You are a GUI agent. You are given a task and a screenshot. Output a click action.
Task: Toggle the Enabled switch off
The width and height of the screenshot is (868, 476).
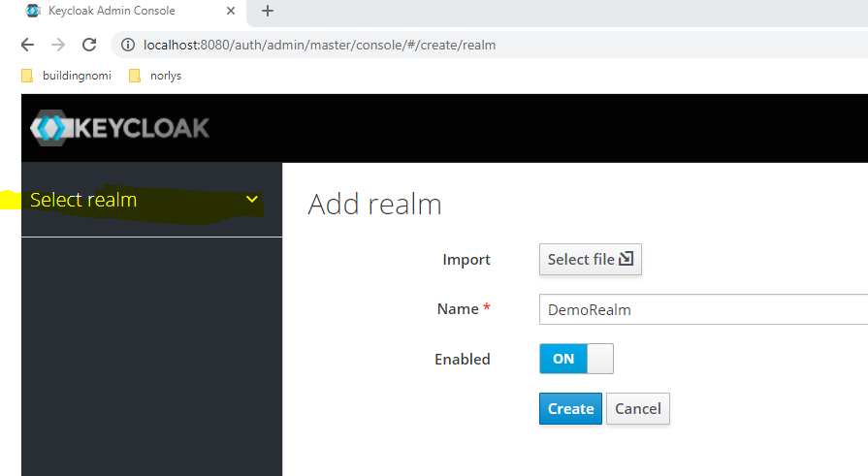click(576, 359)
